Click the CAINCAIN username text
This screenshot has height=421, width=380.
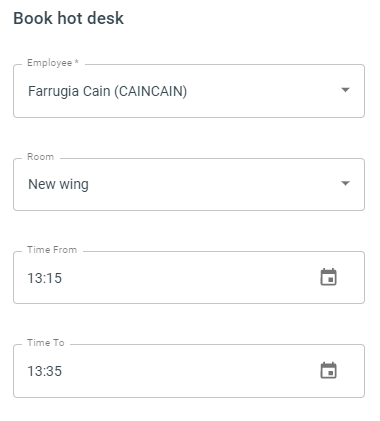151,91
